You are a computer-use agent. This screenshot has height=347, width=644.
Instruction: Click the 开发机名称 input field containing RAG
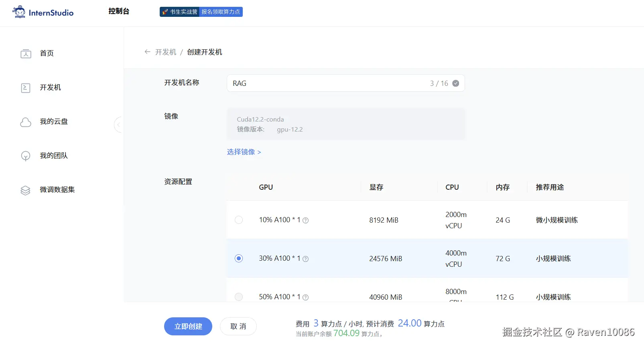coord(345,83)
